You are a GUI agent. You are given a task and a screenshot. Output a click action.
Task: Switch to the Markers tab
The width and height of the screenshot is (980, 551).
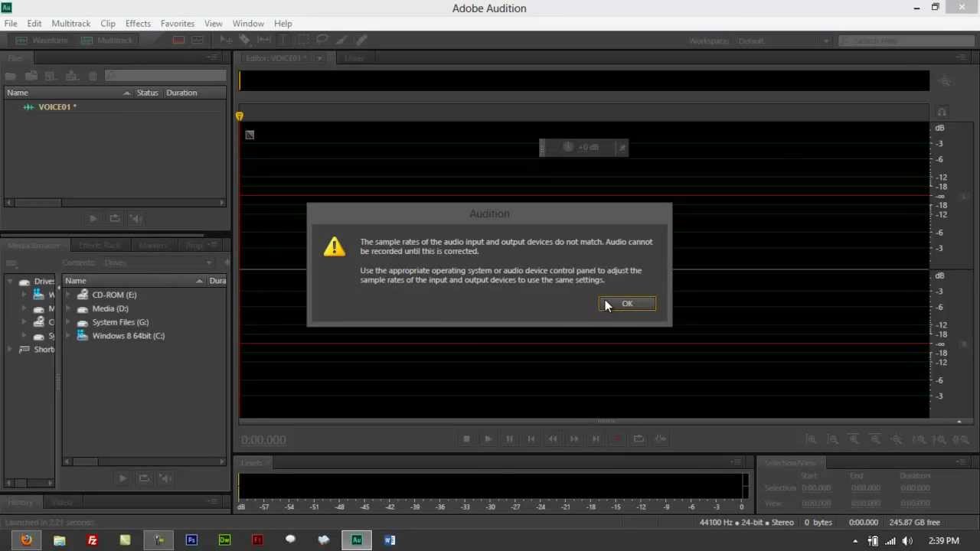(x=152, y=246)
